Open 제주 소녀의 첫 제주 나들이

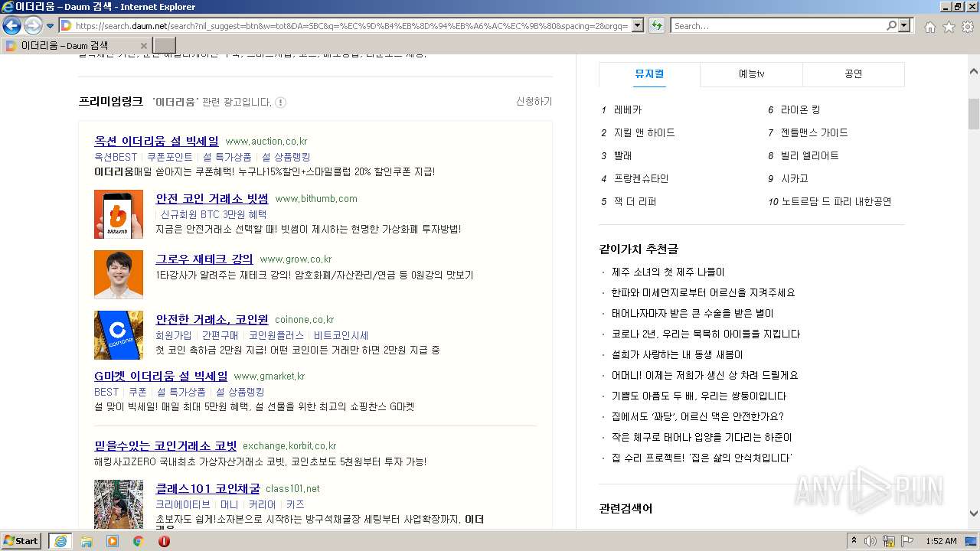(668, 272)
